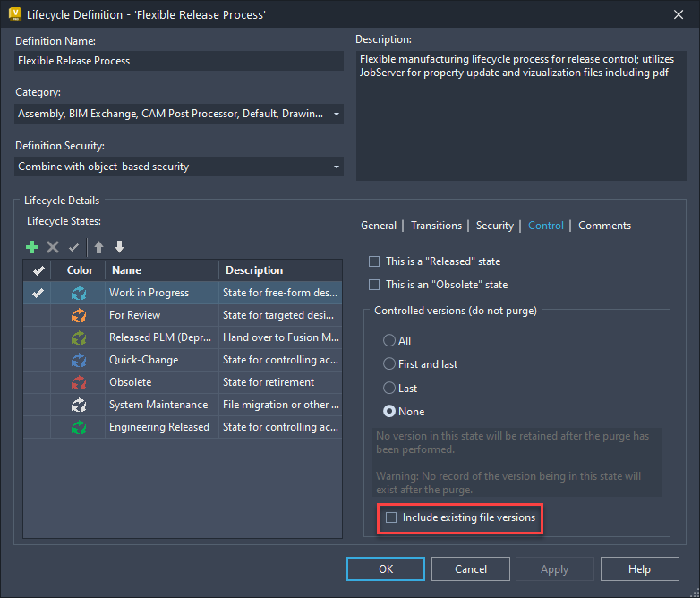Click the For Review orange color icon
This screenshot has height=598, width=700.
(x=79, y=315)
